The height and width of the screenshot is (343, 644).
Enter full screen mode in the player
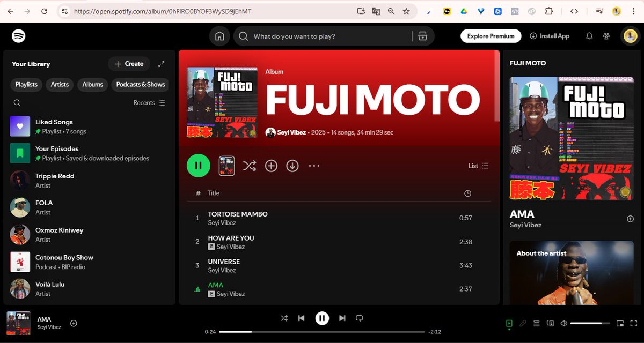point(633,323)
